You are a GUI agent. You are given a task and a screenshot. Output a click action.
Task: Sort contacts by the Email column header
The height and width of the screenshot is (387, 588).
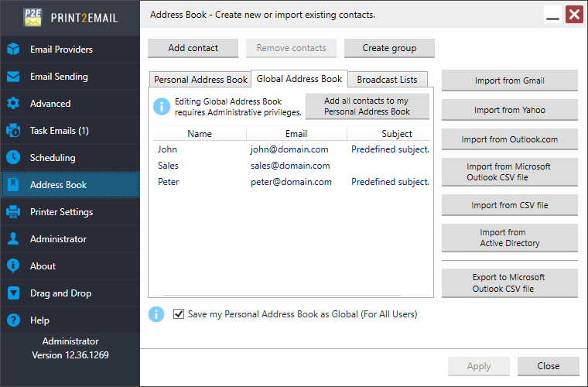click(x=296, y=134)
